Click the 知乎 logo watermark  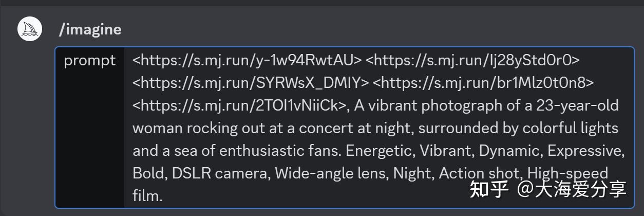pos(489,189)
